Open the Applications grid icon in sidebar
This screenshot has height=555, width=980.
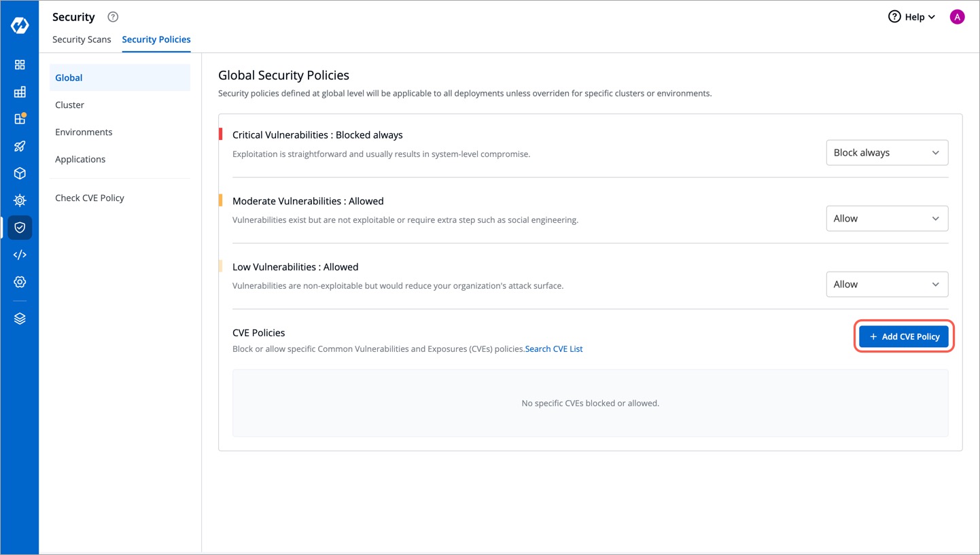[20, 65]
